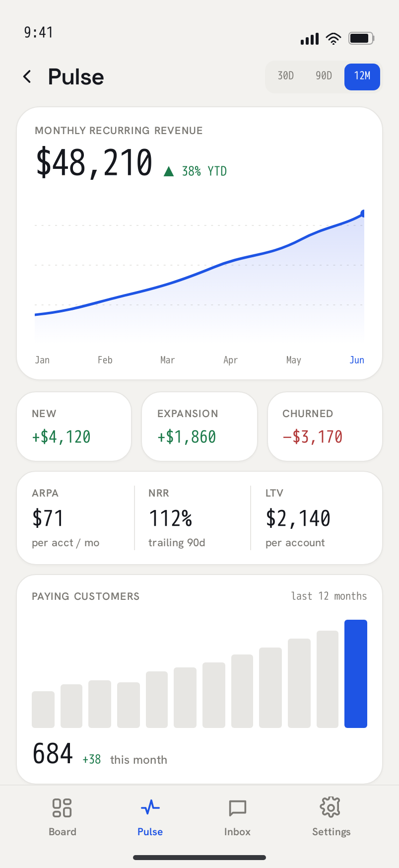Switch range to 90D
Image resolution: width=399 pixels, height=868 pixels.
point(324,76)
